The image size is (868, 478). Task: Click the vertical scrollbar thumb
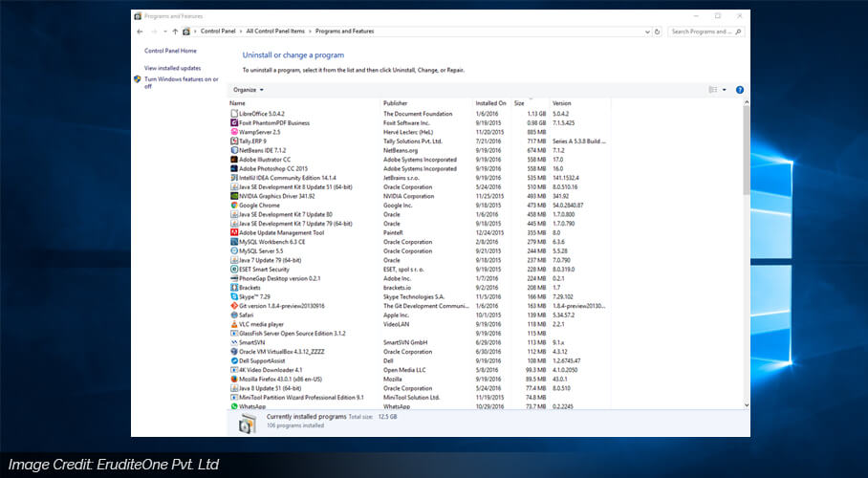[x=747, y=149]
